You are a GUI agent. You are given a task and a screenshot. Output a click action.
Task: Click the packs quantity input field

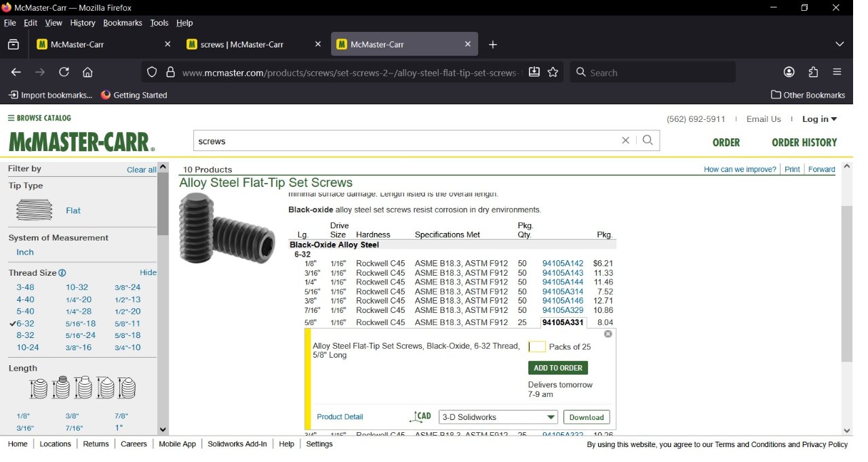537,347
